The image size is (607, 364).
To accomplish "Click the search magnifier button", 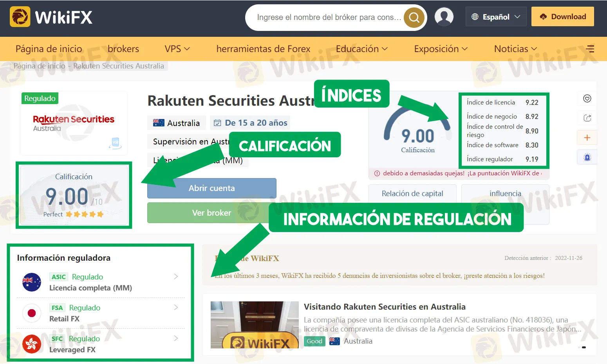I will pos(414,18).
